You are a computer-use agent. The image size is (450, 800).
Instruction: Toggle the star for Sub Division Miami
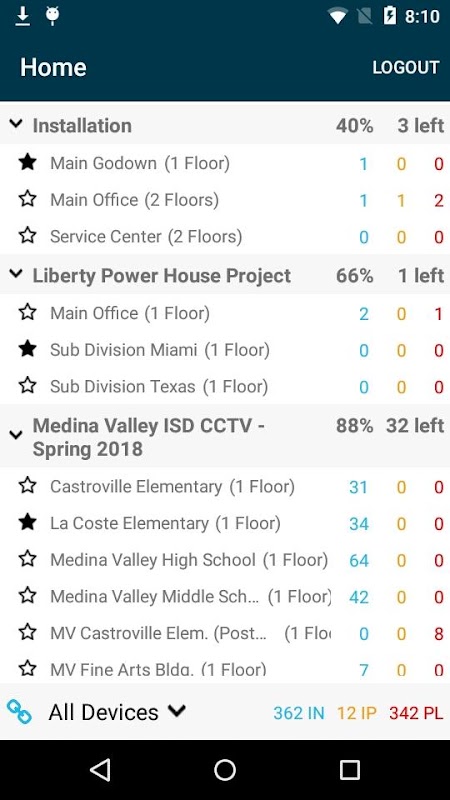[28, 349]
